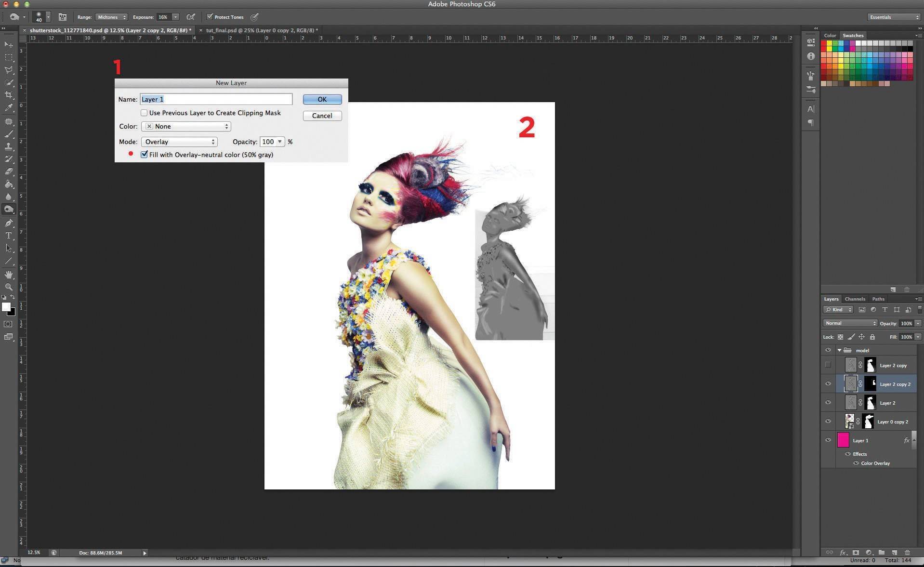Select the Swatches panel tab
The width and height of the screenshot is (924, 567).
point(853,36)
